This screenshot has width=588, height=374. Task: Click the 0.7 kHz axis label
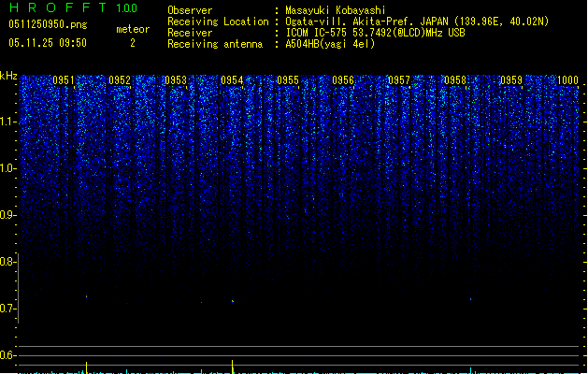tap(8, 309)
